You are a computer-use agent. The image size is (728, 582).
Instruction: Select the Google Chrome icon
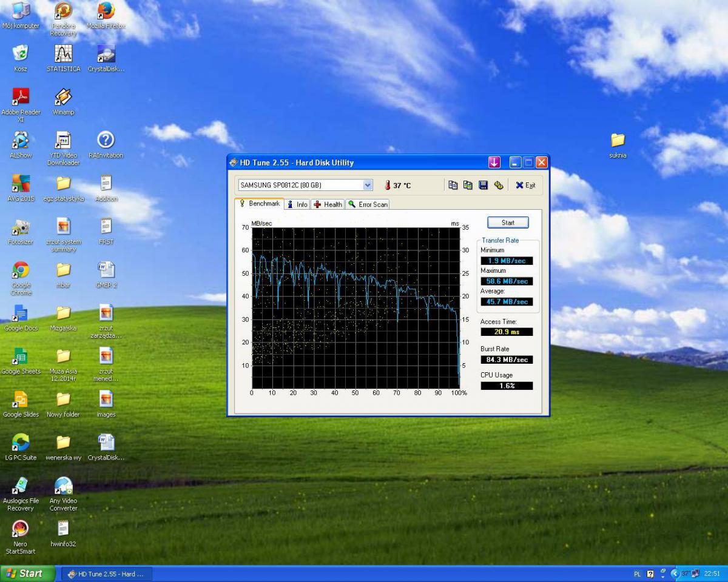(21, 278)
